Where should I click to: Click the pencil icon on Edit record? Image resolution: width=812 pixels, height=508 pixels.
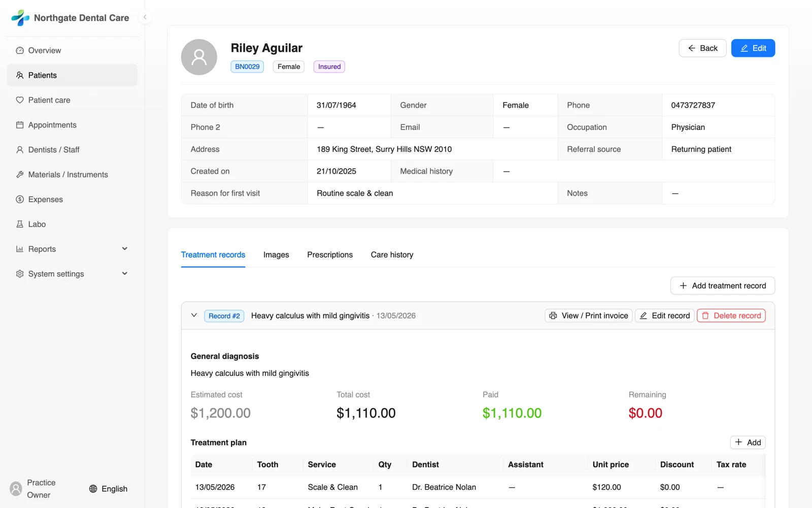pos(643,315)
